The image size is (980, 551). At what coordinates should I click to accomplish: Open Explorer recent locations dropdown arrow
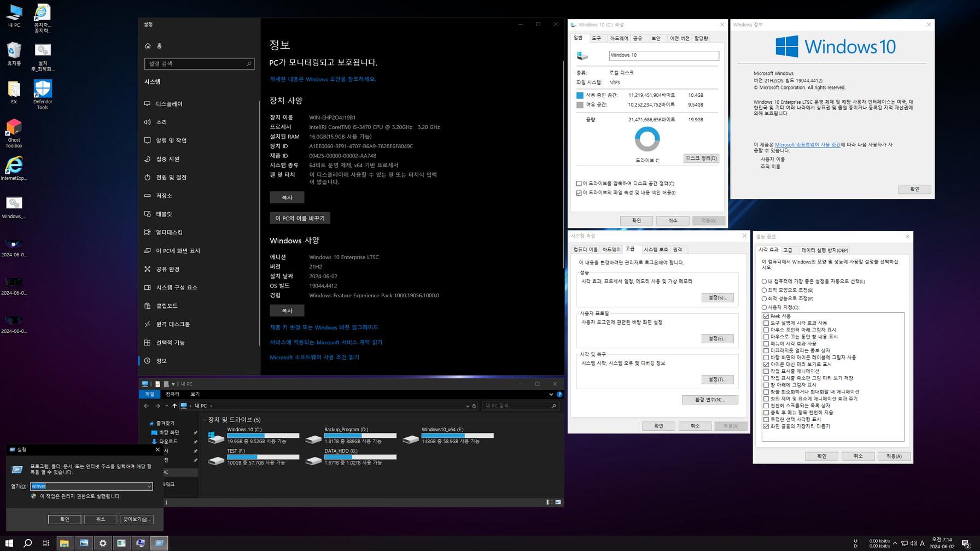(166, 406)
